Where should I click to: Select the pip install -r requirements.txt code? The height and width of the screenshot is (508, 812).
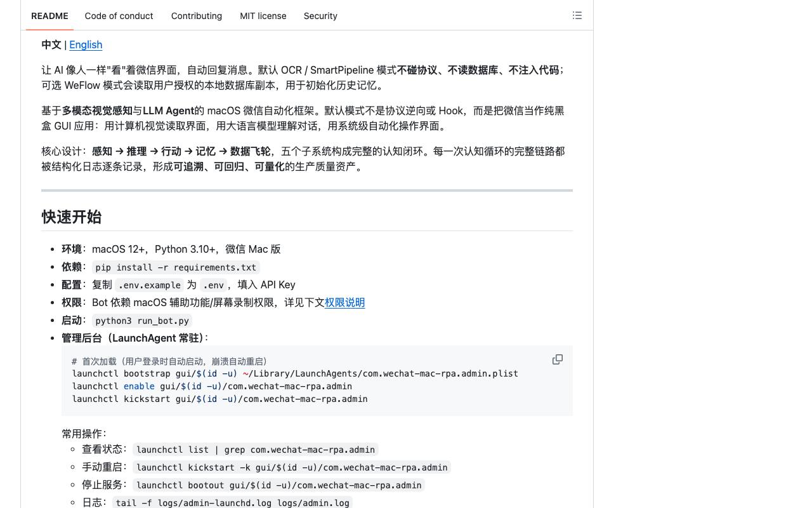176,267
